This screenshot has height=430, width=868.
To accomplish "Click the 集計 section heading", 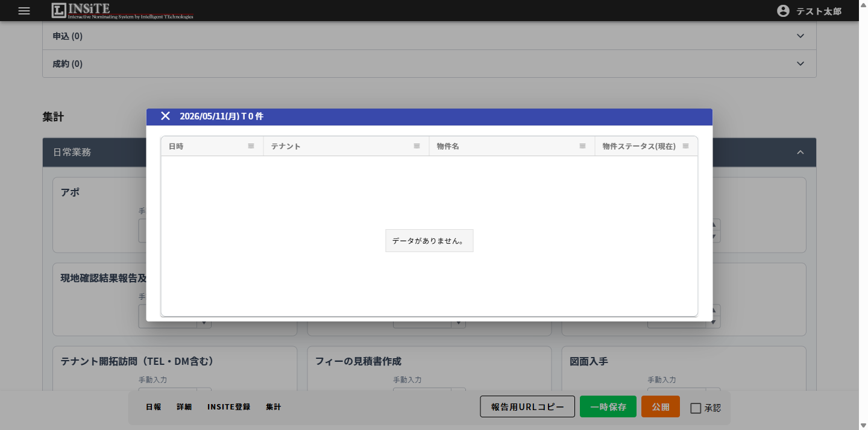I will click(x=53, y=117).
